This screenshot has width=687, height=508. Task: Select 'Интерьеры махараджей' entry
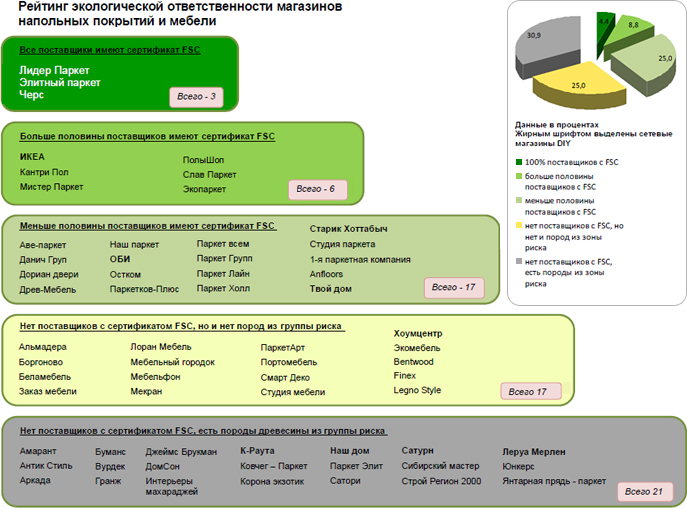click(x=172, y=486)
